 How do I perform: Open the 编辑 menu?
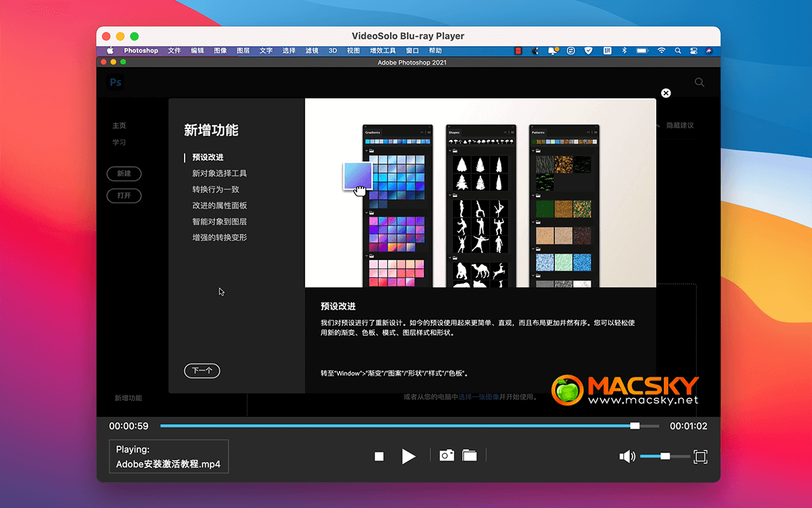pyautogui.click(x=198, y=51)
